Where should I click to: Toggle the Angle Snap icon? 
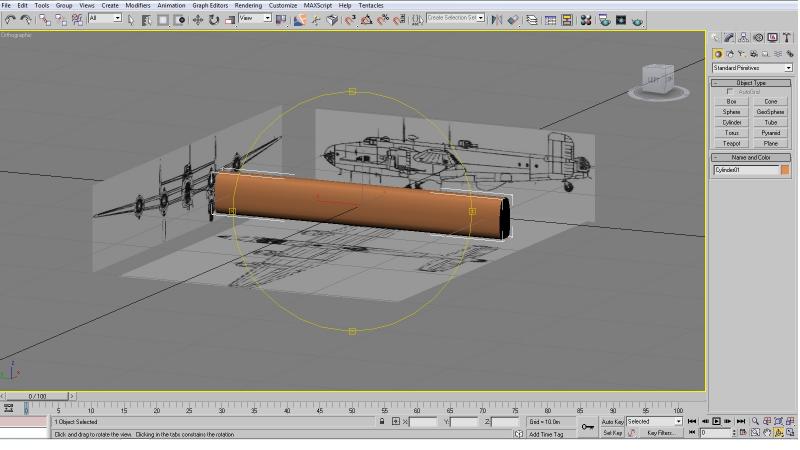coord(366,20)
